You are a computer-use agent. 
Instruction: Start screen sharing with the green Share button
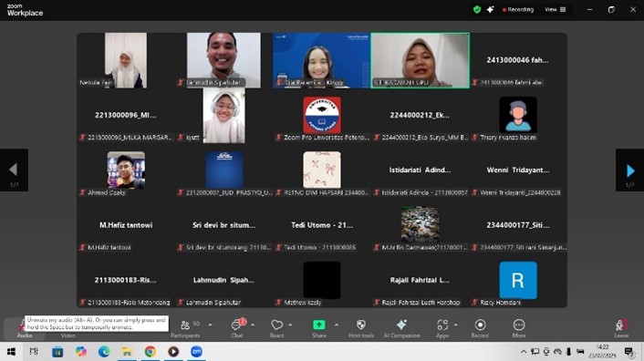pos(319,328)
